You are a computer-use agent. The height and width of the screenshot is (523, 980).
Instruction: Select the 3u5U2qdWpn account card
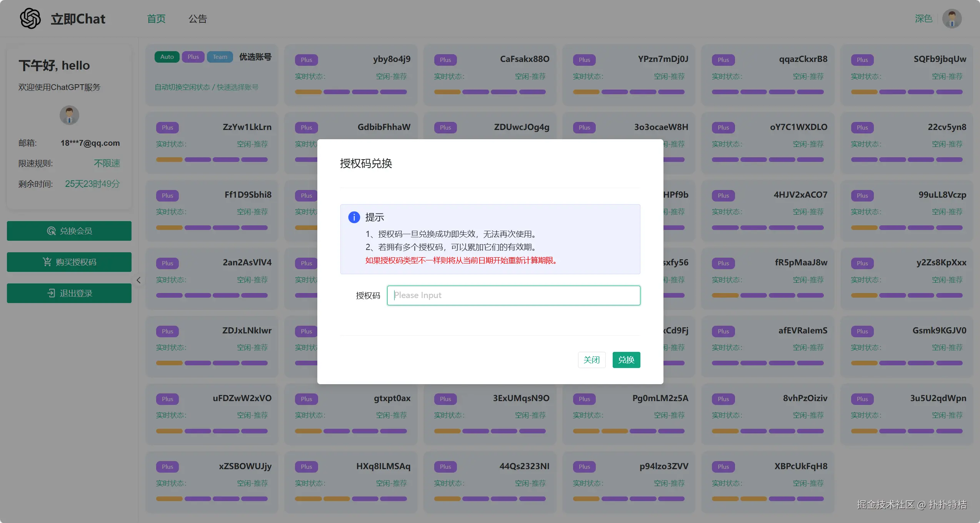click(907, 414)
